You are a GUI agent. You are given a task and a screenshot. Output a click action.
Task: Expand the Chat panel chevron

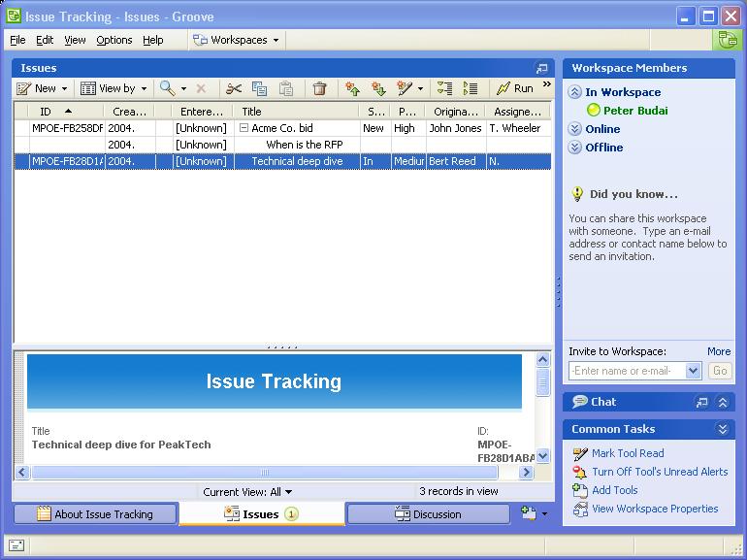(x=722, y=402)
